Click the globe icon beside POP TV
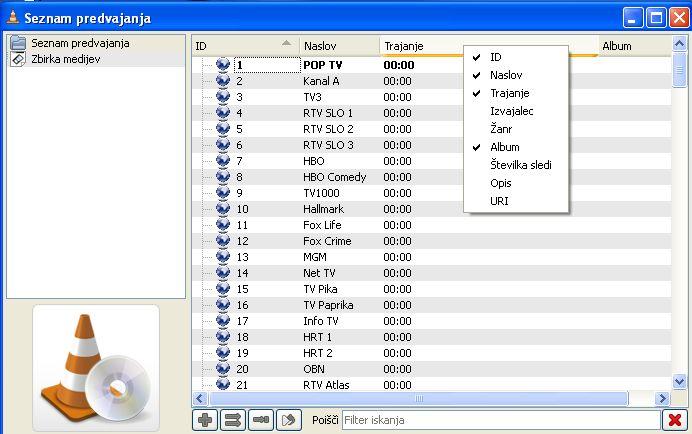 (223, 65)
